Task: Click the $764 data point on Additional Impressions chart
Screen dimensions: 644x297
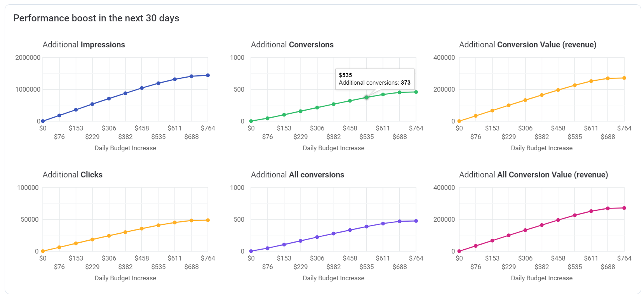Action: (x=208, y=75)
